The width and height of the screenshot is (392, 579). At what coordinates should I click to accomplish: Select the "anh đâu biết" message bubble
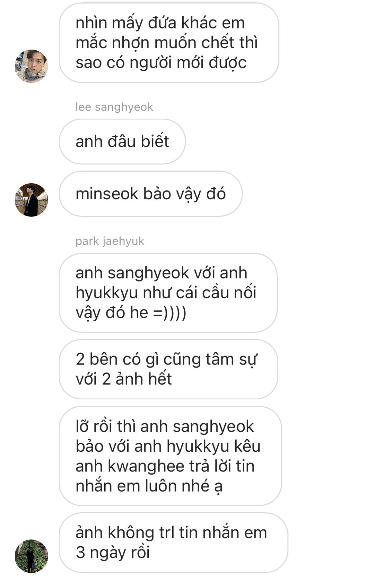(122, 141)
